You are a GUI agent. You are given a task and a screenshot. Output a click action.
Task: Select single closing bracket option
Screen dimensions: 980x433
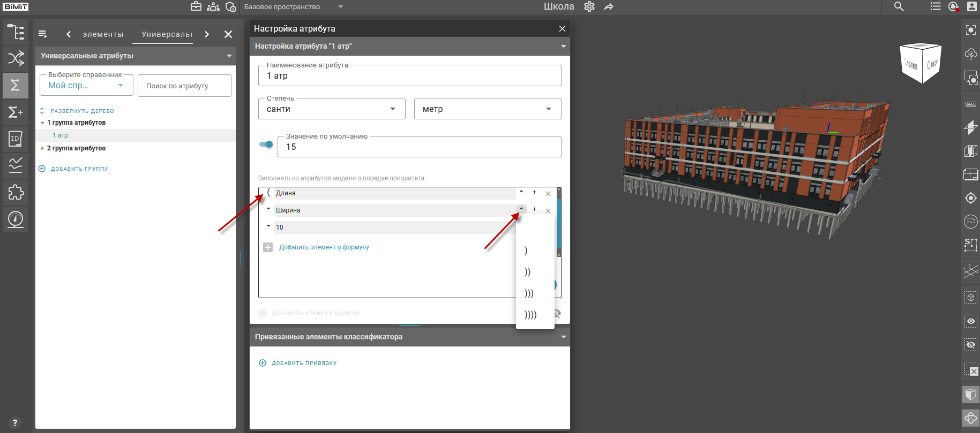click(535, 250)
